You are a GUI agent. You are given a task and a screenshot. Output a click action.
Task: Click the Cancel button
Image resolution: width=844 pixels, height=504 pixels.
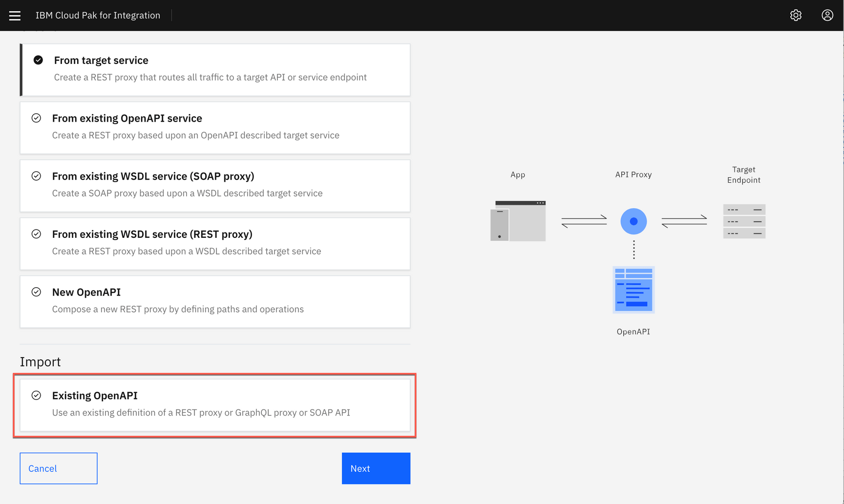(x=59, y=468)
